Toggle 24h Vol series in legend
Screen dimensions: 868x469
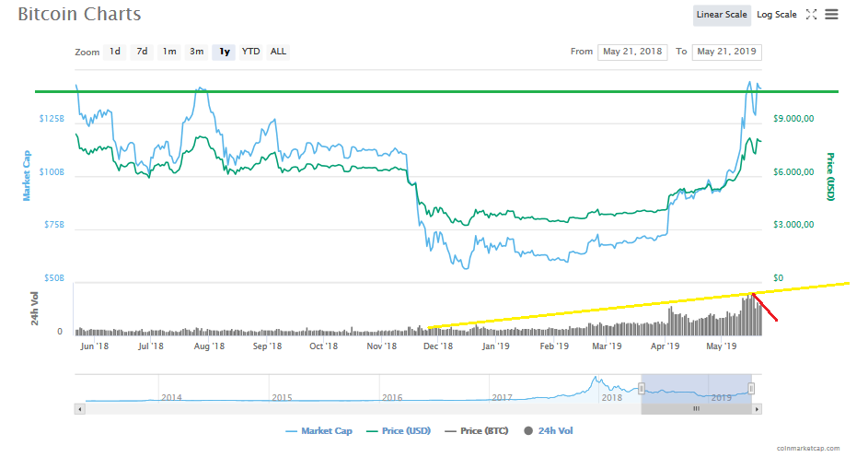tap(549, 430)
